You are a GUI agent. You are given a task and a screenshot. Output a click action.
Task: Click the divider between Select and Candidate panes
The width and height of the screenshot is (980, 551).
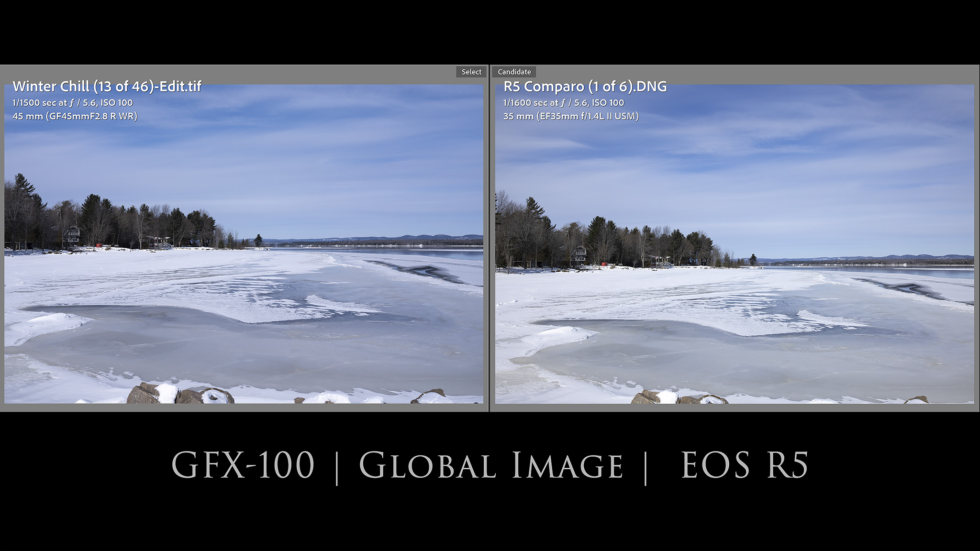tap(489, 239)
